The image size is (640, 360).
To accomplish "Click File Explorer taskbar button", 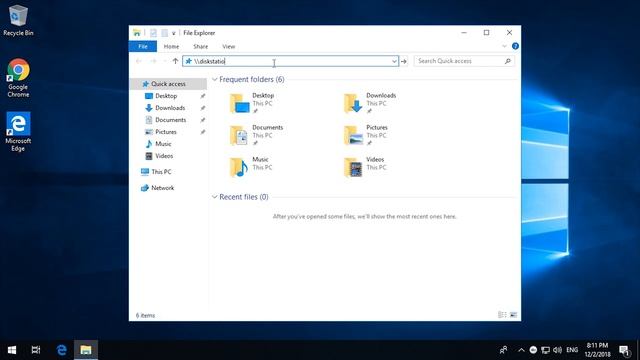I will [x=86, y=350].
